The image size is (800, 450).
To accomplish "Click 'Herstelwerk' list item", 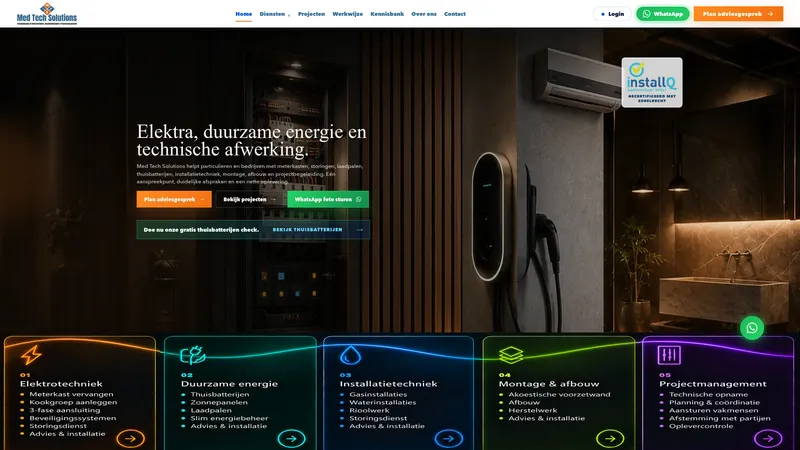I will 533,410.
